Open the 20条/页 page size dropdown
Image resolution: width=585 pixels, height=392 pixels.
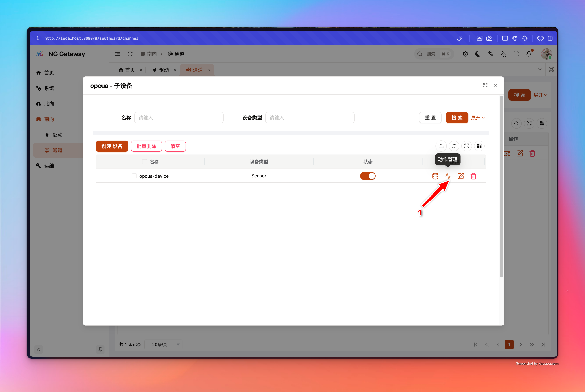point(163,345)
